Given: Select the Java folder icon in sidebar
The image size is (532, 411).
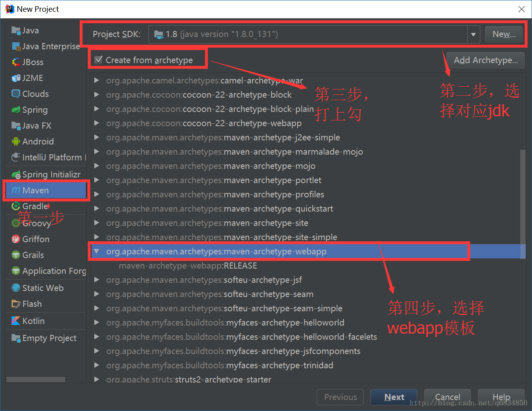Looking at the screenshot, I should tap(16, 31).
